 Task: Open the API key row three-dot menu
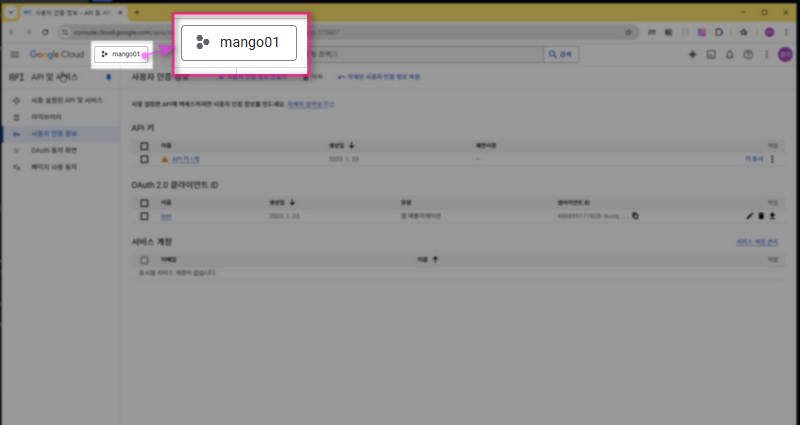click(772, 159)
